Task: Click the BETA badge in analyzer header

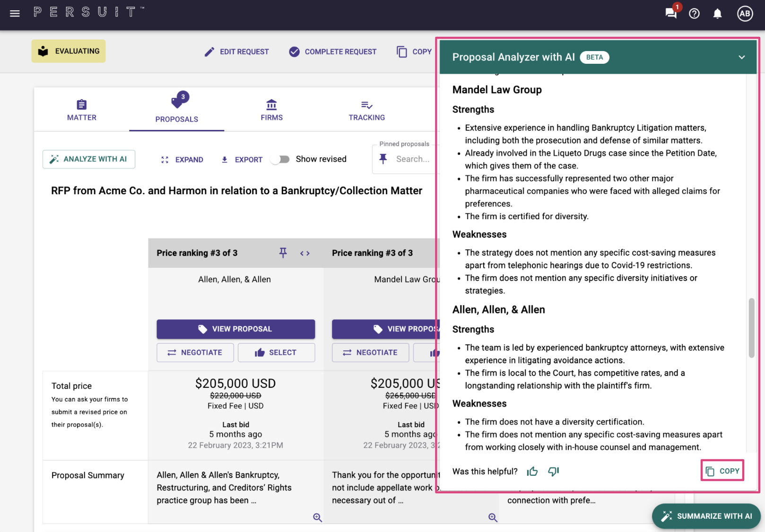Action: (594, 57)
